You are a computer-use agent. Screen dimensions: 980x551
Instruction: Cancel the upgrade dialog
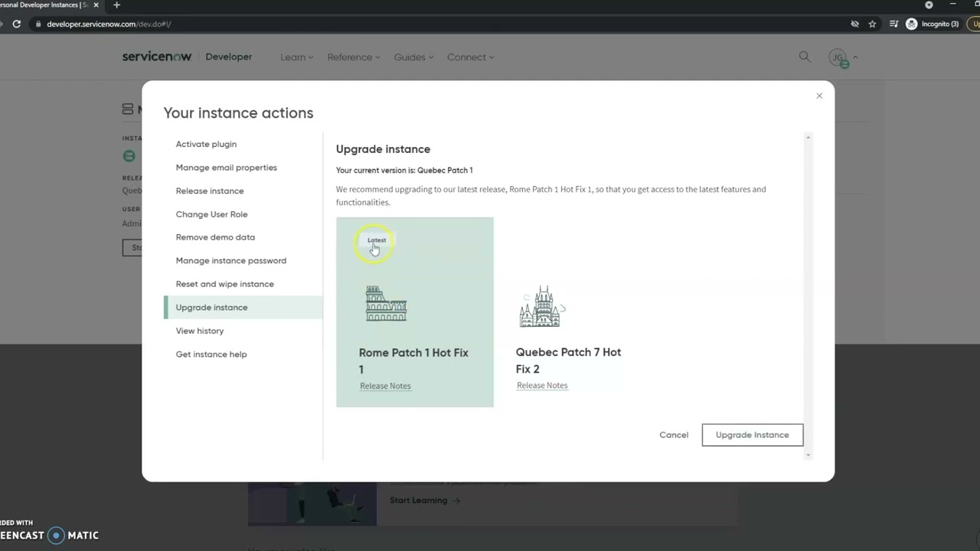(x=674, y=435)
